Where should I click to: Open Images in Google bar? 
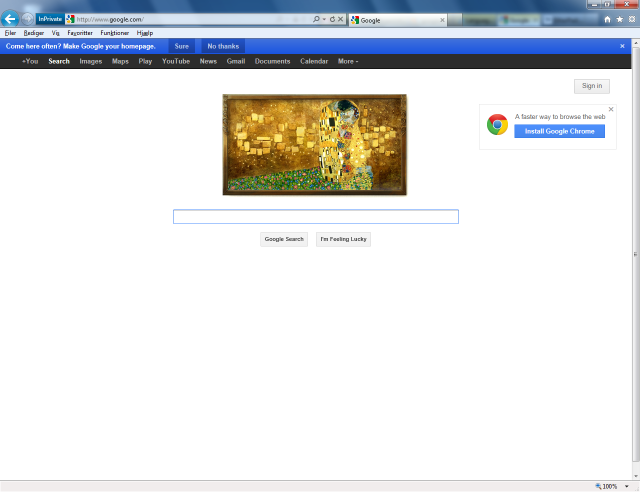pyautogui.click(x=91, y=61)
